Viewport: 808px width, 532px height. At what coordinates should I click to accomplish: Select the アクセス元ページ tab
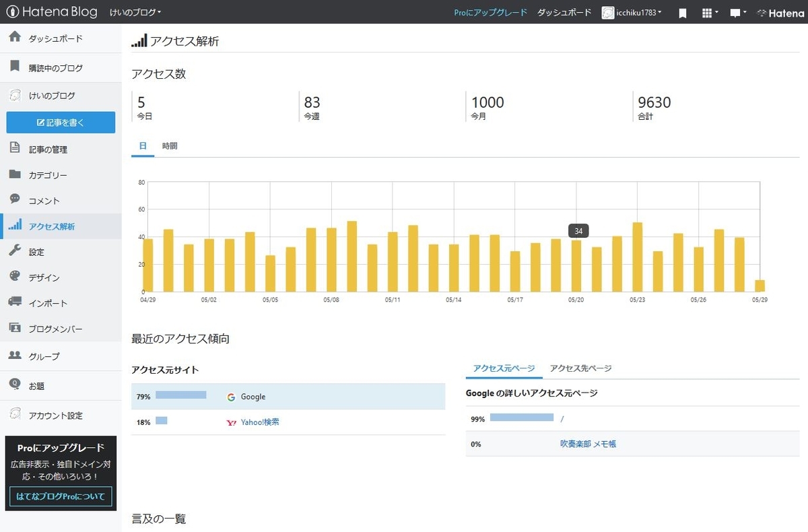504,368
